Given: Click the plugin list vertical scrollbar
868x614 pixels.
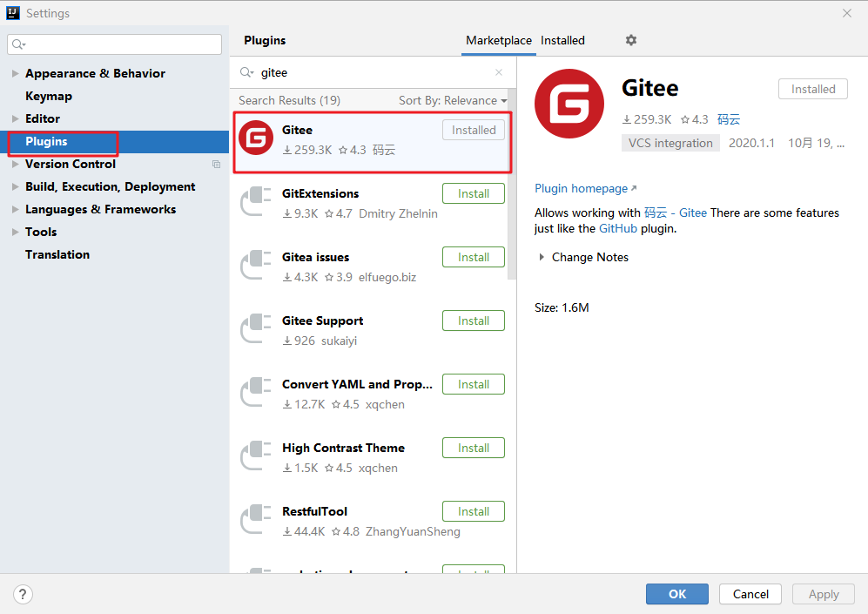Looking at the screenshot, I should point(512,186).
